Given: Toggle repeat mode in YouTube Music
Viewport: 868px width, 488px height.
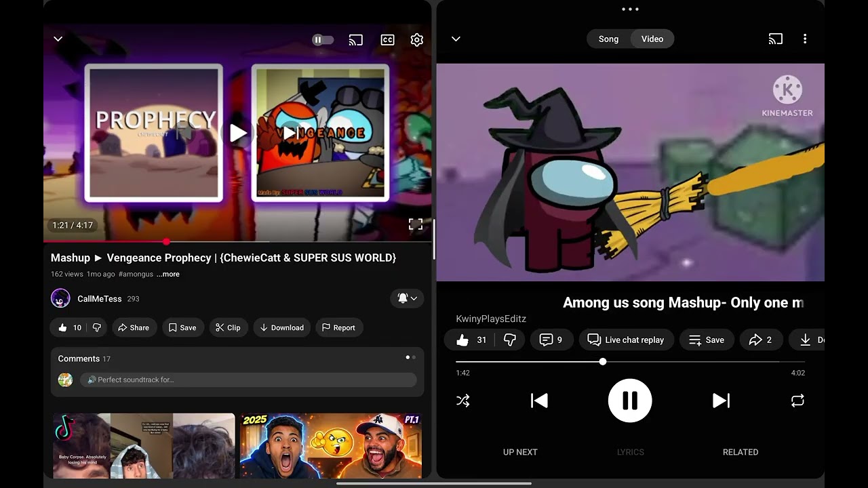Looking at the screenshot, I should click(x=797, y=401).
